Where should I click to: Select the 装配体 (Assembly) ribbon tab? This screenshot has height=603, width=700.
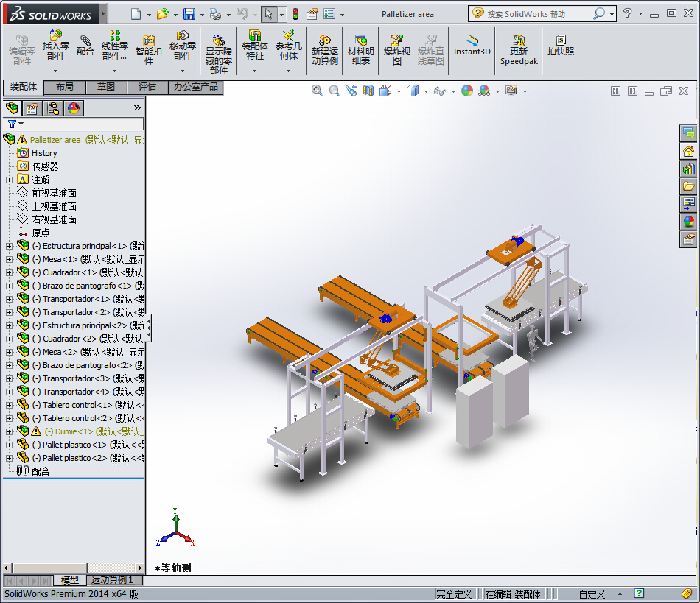pos(24,87)
